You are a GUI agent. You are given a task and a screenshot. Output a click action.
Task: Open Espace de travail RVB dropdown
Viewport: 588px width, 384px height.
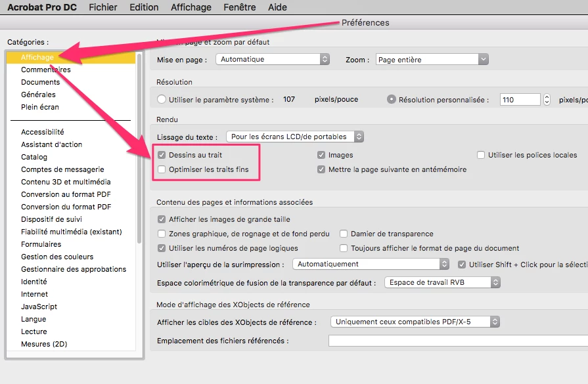click(443, 282)
